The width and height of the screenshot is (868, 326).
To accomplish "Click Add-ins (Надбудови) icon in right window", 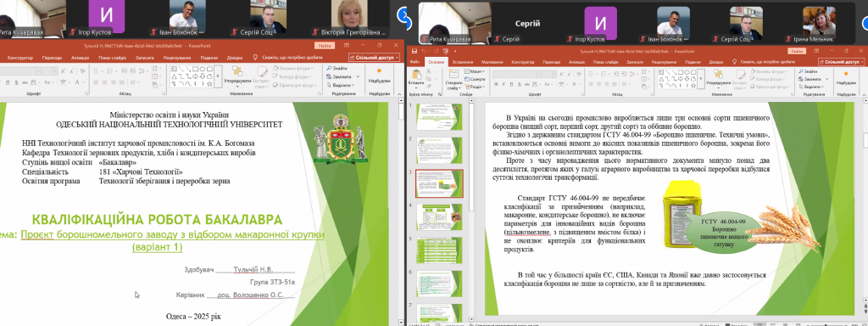I will [x=846, y=74].
